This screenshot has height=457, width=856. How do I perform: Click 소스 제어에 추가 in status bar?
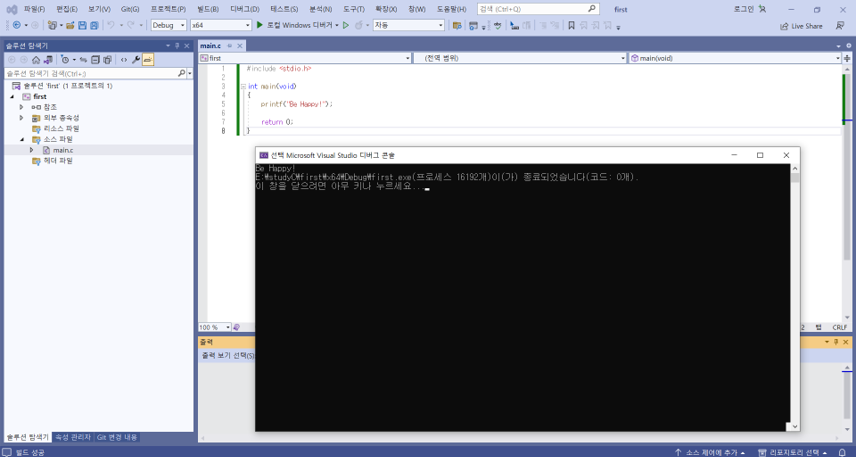pos(710,452)
